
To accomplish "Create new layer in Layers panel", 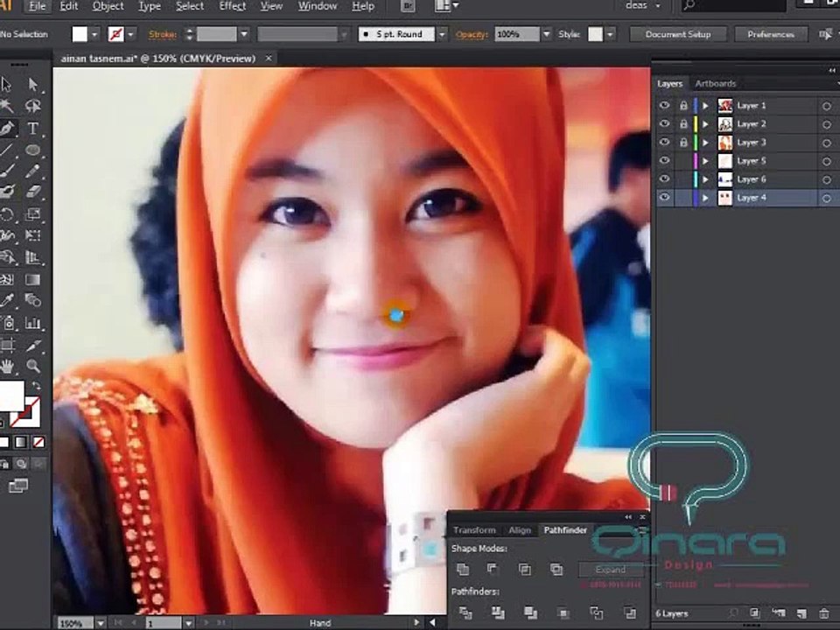I will coord(801,613).
